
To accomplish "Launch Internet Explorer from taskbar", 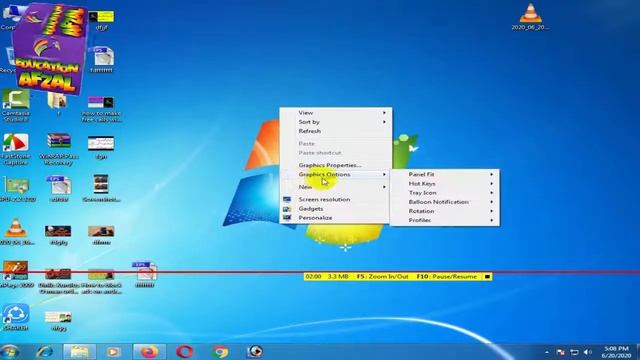I will coord(44,352).
